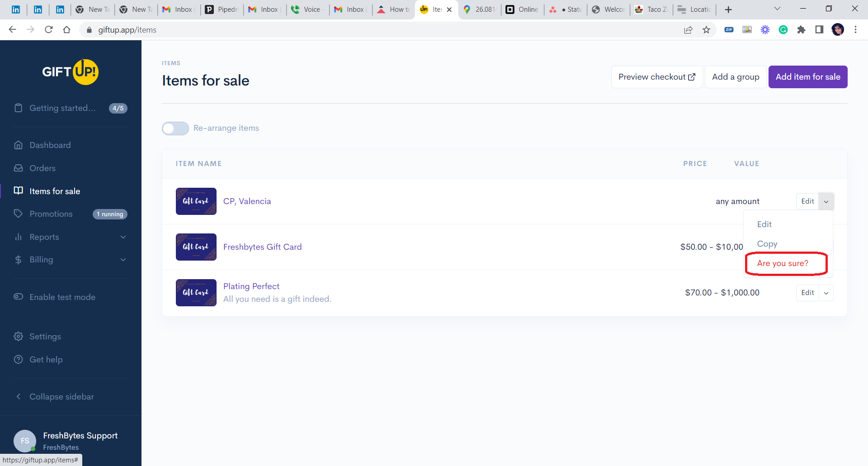Expand the Billing sidebar section
Image resolution: width=868 pixels, height=466 pixels.
click(70, 260)
